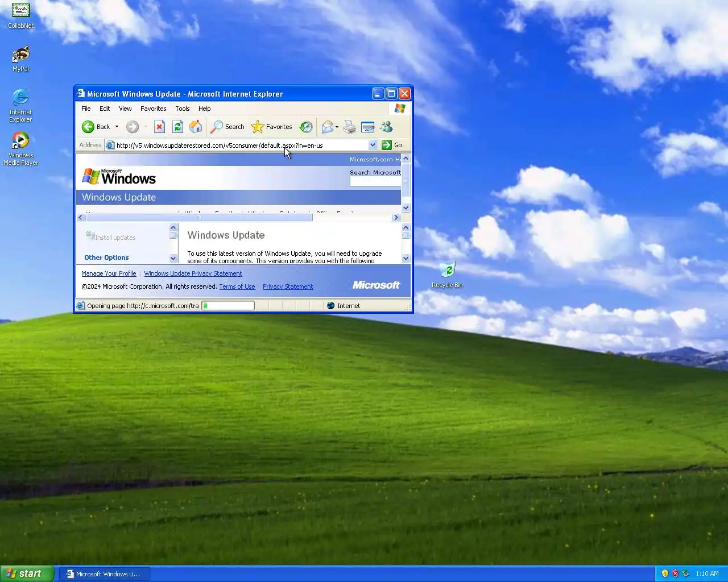The width and height of the screenshot is (728, 582).
Task: Open the Favorites star button
Action: (271, 127)
